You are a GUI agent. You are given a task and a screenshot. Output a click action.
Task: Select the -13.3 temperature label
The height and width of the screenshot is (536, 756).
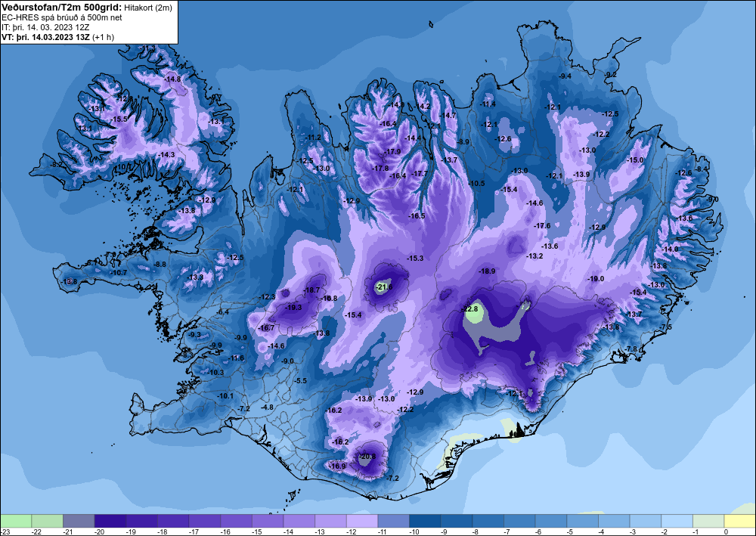[195, 277]
